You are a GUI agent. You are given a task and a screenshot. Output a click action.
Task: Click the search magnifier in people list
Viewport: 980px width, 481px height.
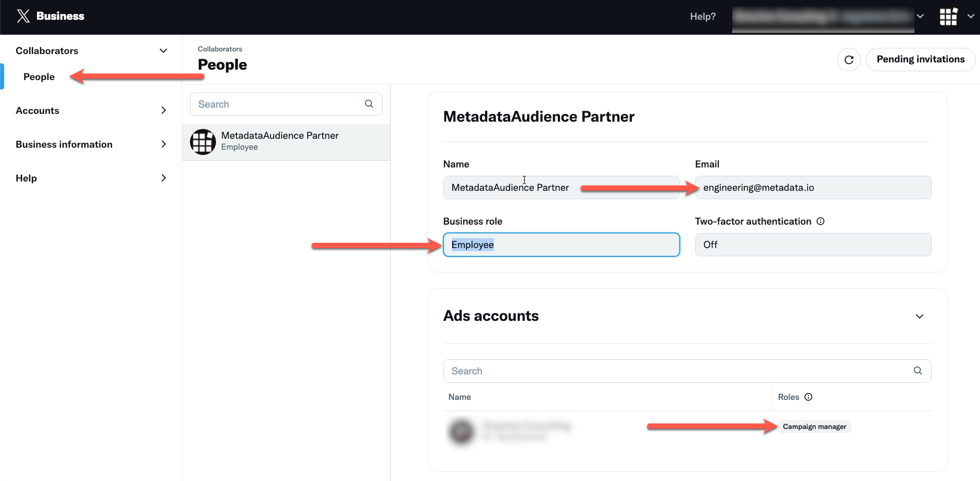pyautogui.click(x=369, y=104)
